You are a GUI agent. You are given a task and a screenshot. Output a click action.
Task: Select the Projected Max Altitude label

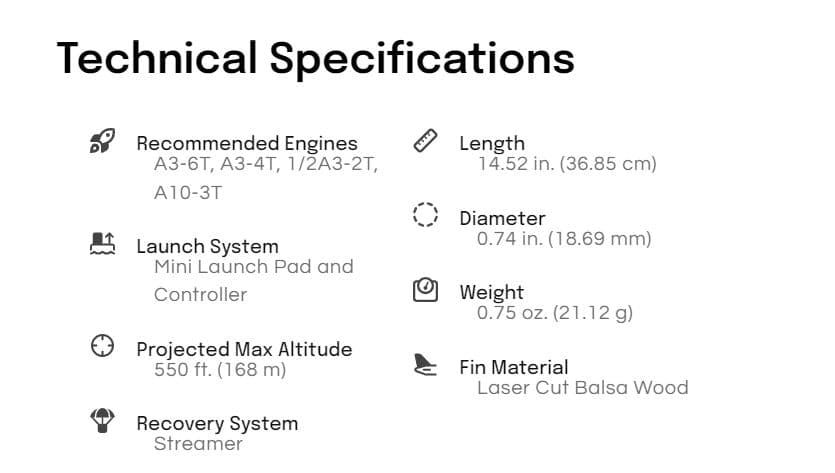click(x=244, y=349)
